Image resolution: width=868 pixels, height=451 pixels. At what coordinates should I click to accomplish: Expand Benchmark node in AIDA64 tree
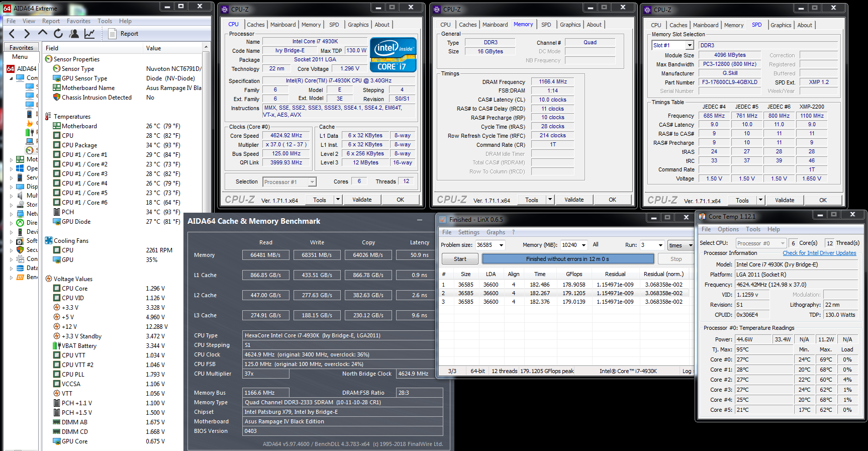click(x=12, y=277)
